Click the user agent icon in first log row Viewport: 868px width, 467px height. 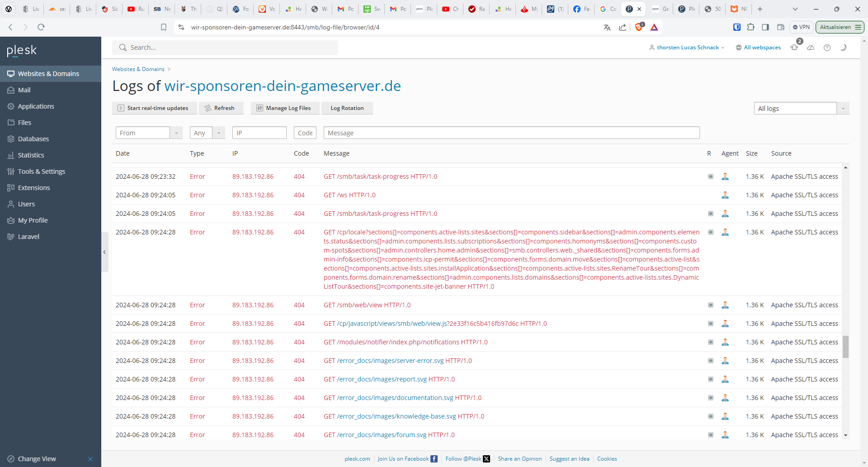(x=725, y=176)
